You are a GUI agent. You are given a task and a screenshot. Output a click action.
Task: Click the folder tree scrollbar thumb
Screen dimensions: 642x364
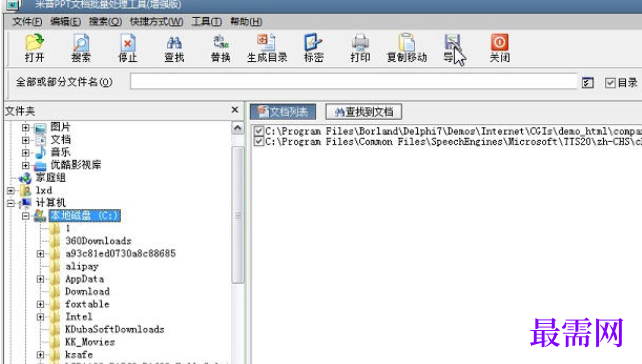[x=238, y=215]
